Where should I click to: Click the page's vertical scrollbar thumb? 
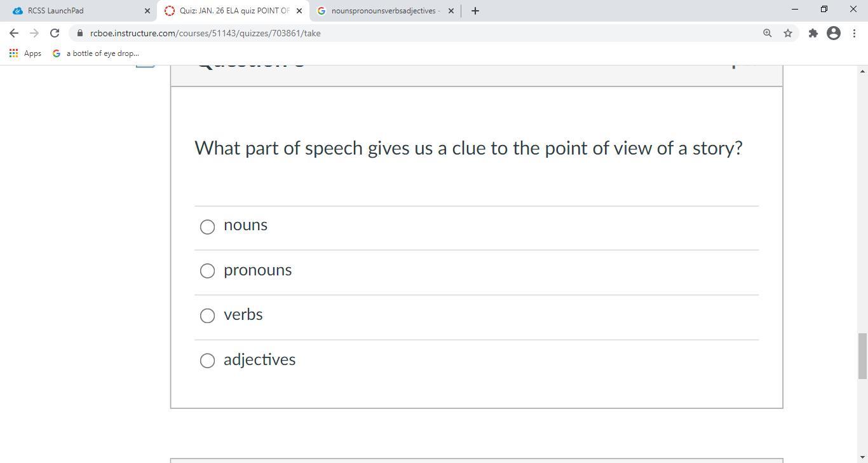coord(862,355)
